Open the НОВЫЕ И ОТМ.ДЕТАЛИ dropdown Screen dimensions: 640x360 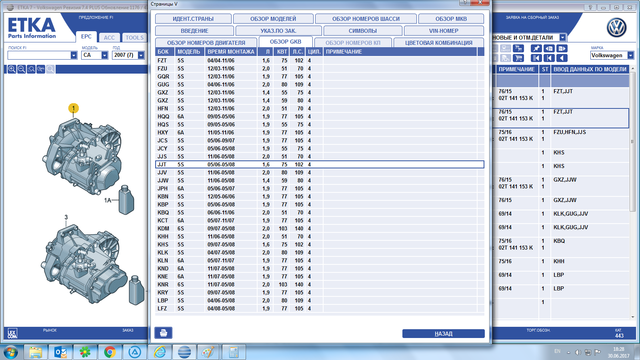[563, 37]
